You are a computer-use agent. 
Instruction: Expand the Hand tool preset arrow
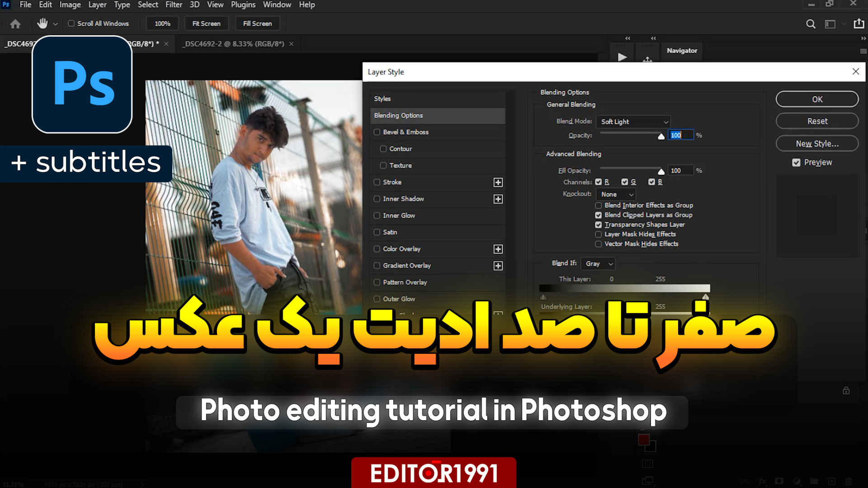(x=55, y=24)
